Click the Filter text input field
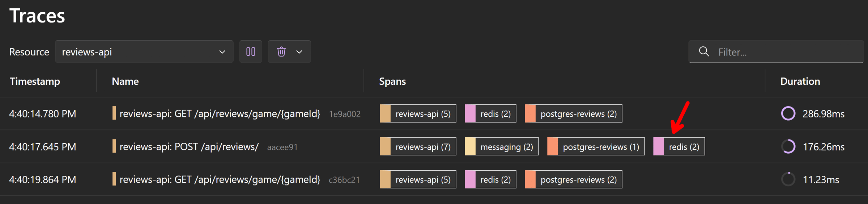868x204 pixels. (x=776, y=51)
